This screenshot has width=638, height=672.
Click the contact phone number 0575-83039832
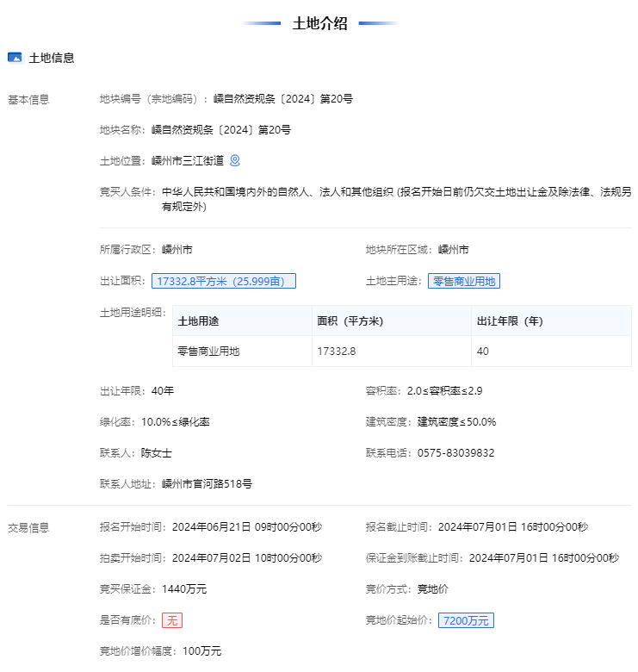455,453
